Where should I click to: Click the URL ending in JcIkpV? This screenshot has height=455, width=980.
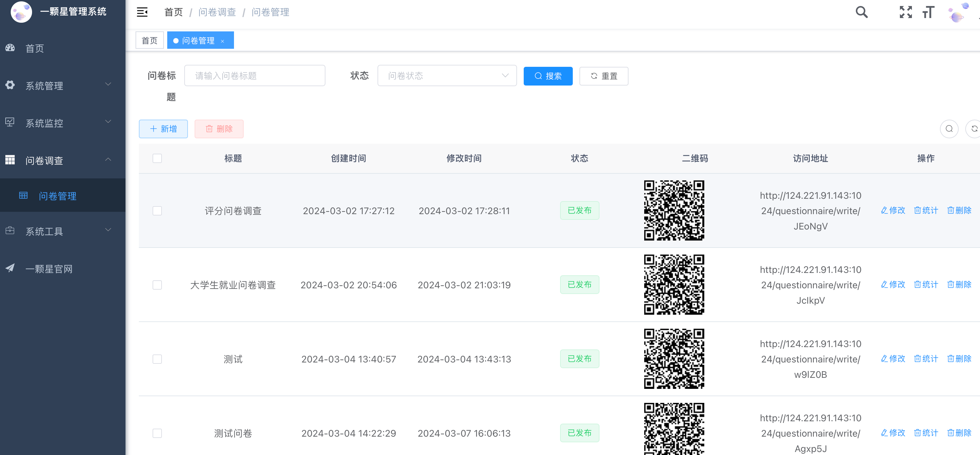click(810, 285)
